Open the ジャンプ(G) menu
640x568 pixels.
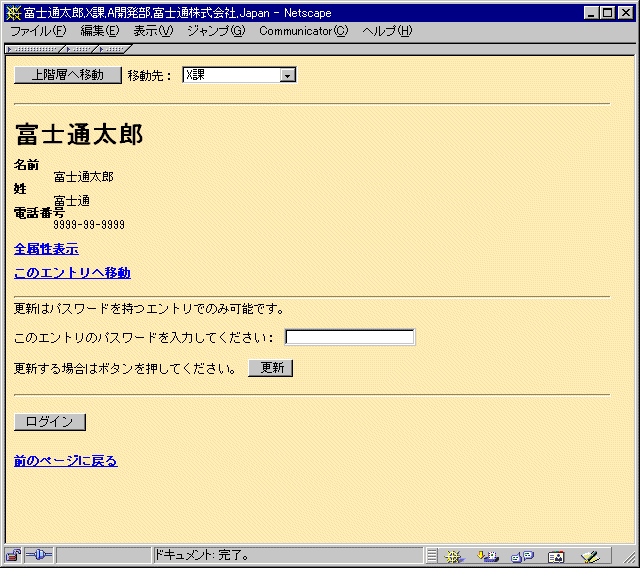(x=216, y=31)
